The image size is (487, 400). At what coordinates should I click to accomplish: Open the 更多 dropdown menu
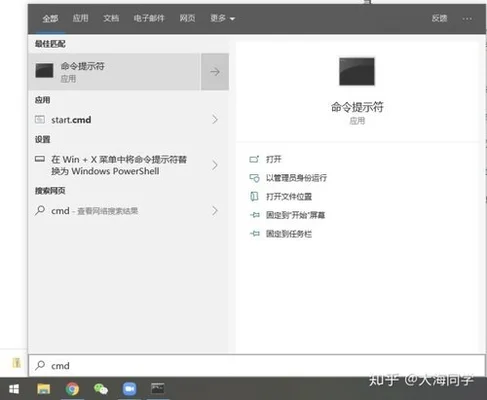[222, 18]
